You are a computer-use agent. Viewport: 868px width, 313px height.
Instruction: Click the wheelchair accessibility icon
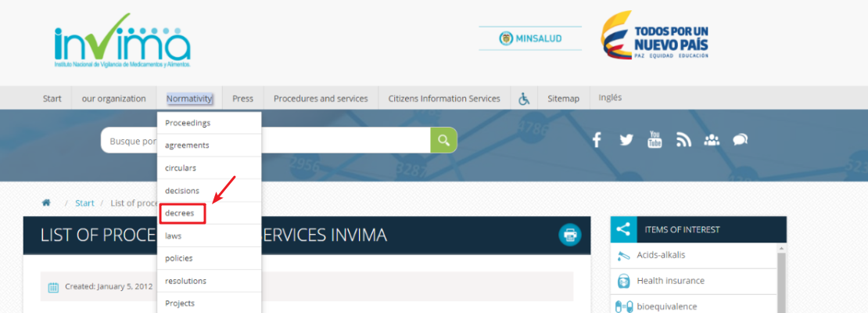pos(524,99)
